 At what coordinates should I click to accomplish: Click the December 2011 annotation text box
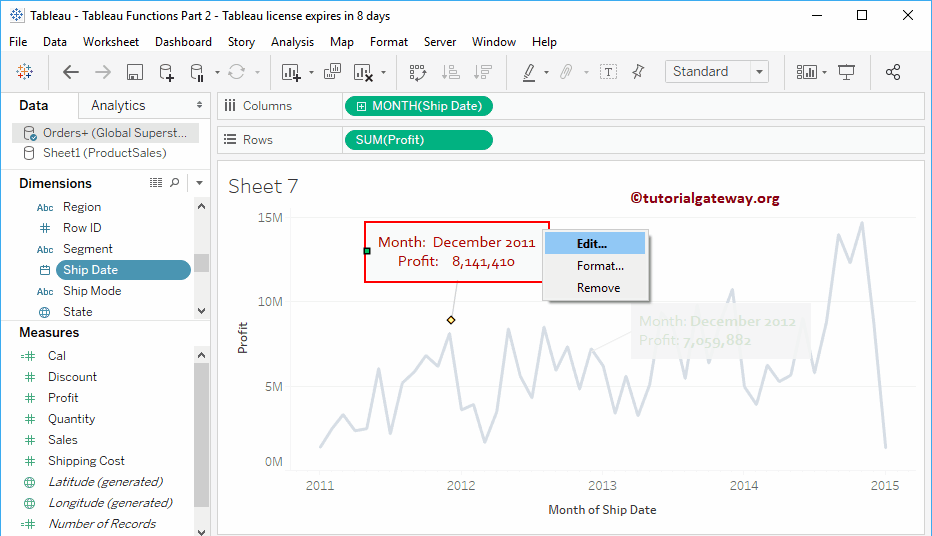coord(456,252)
